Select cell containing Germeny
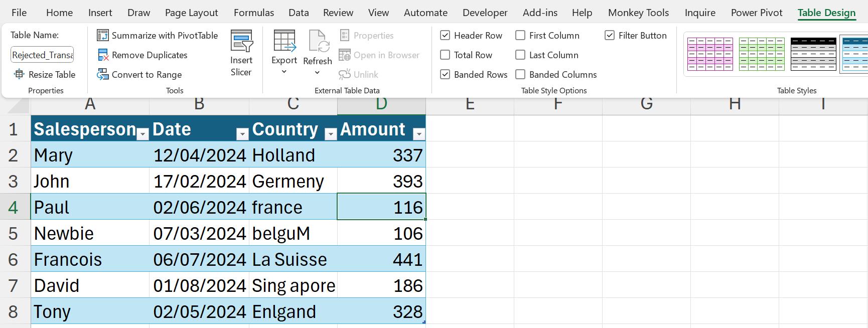 [x=294, y=181]
